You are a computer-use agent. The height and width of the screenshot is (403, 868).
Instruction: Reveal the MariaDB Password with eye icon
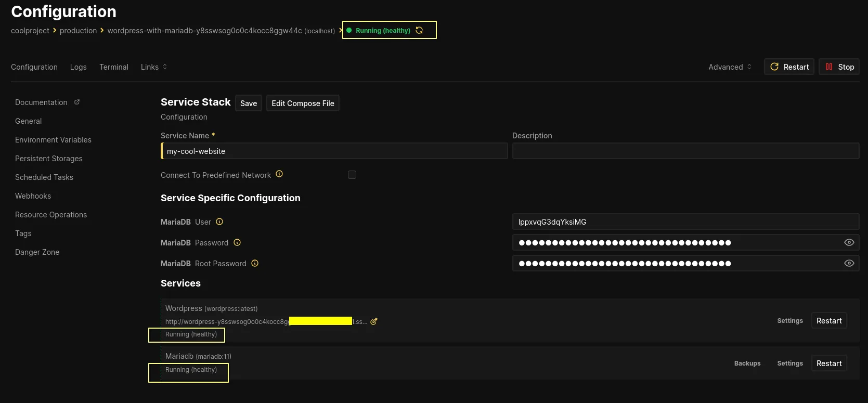click(x=849, y=242)
